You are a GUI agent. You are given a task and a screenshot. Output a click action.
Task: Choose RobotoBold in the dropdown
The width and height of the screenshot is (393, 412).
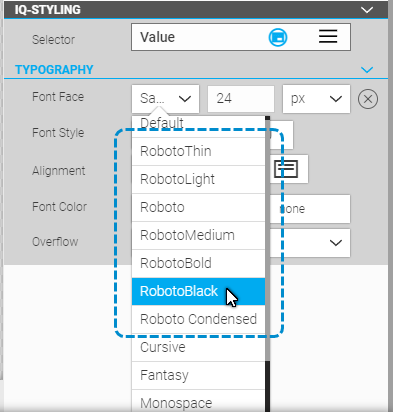point(198,263)
